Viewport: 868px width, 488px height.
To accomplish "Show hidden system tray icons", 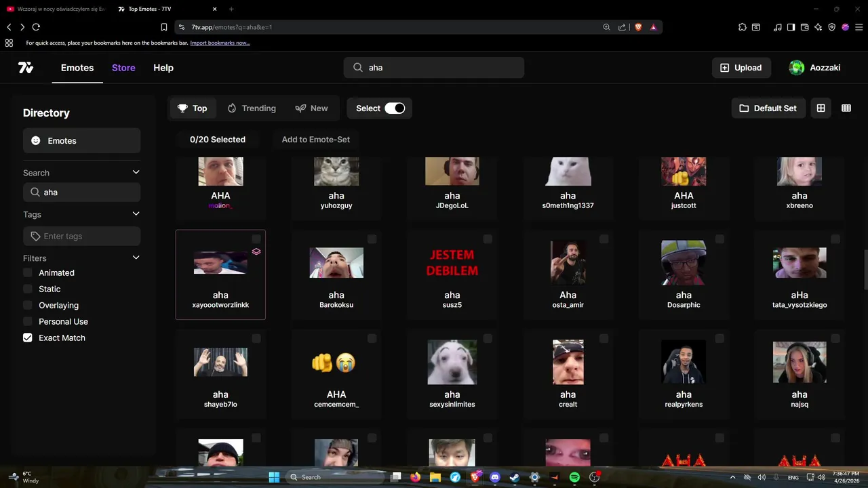I will pos(732,477).
